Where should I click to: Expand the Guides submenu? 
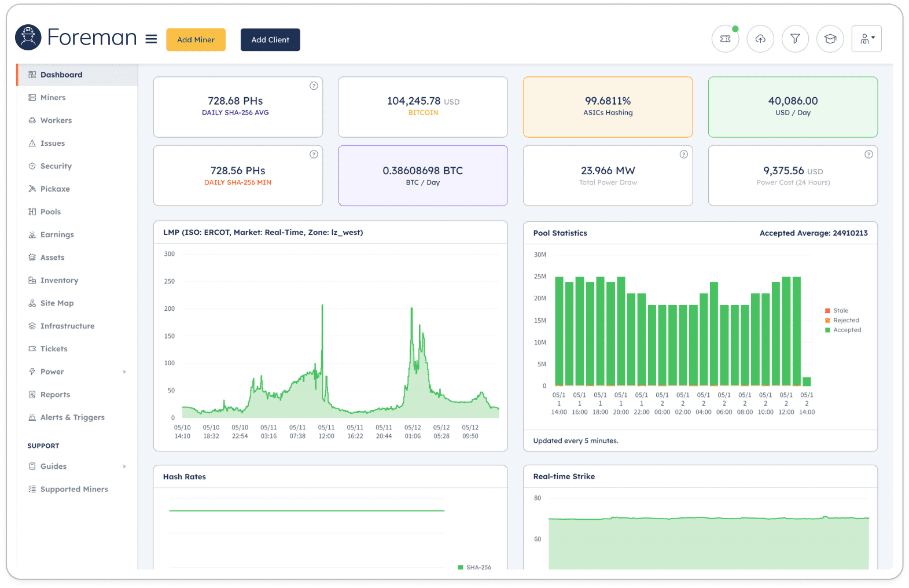coord(124,467)
